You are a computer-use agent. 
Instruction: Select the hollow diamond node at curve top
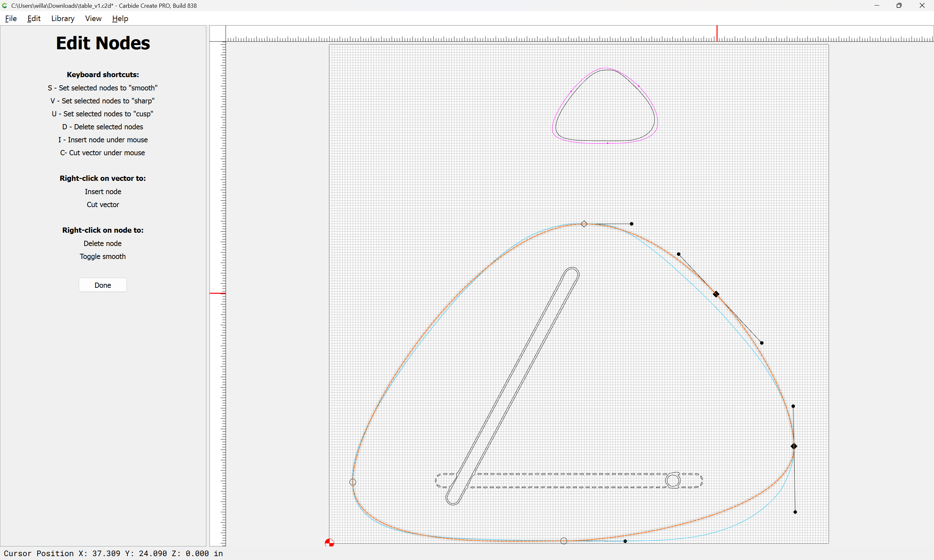click(584, 224)
